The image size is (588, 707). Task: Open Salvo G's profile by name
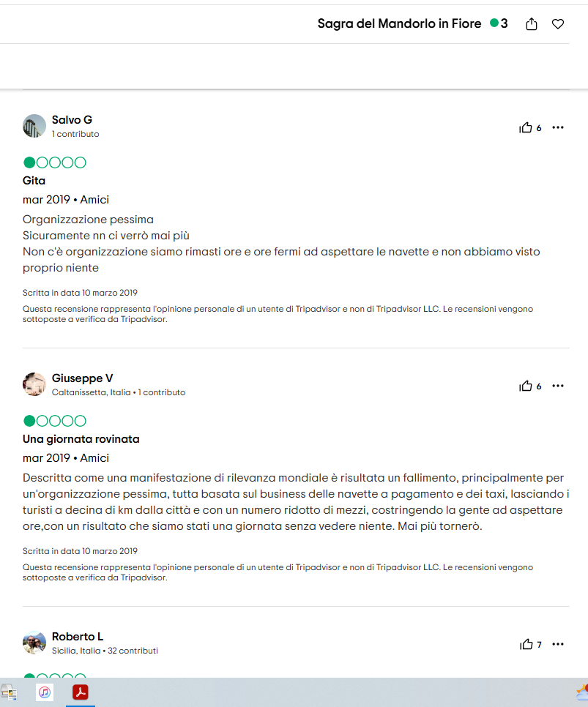tap(72, 120)
